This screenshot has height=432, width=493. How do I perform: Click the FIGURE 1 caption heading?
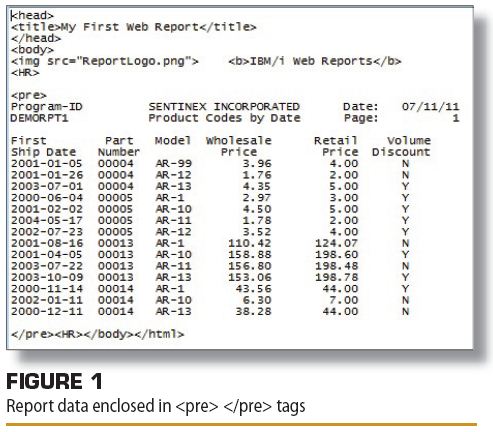click(54, 381)
